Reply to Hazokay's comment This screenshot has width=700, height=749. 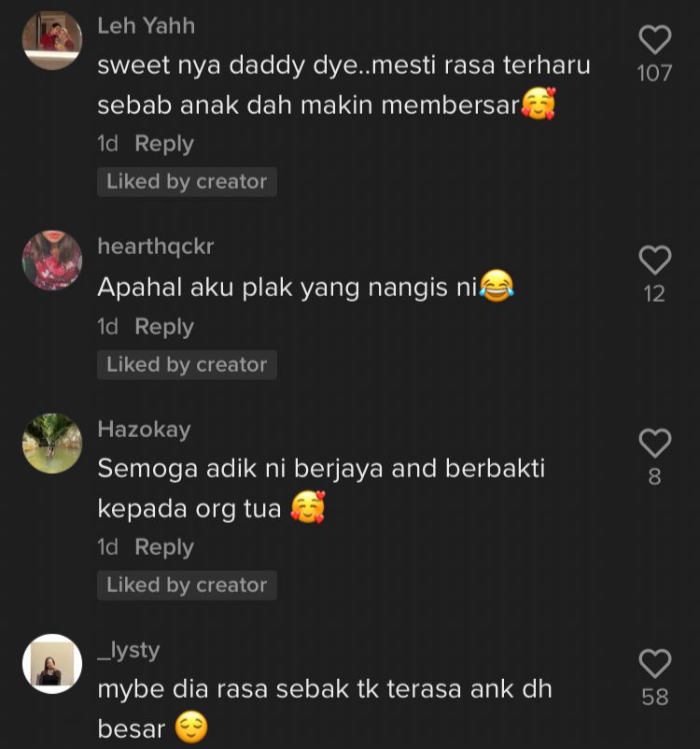[x=163, y=547]
